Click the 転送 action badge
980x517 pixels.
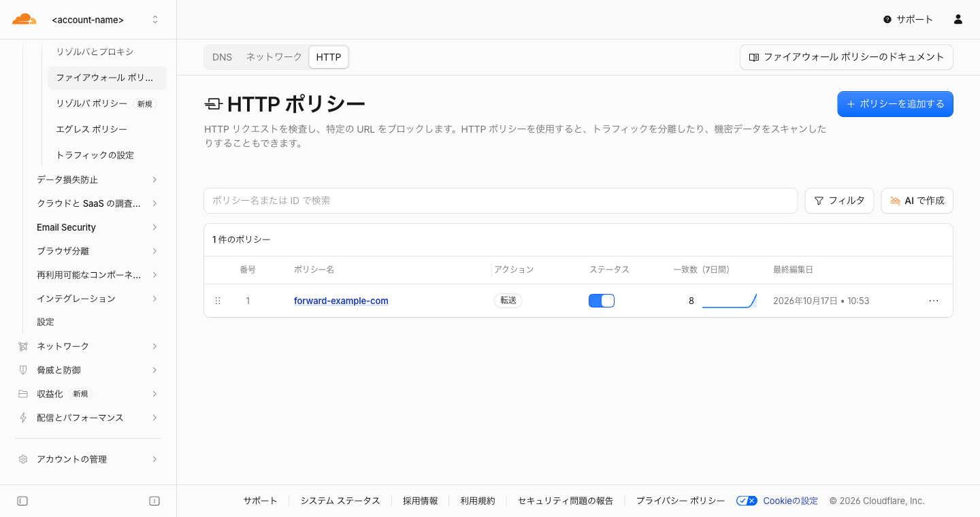[508, 300]
